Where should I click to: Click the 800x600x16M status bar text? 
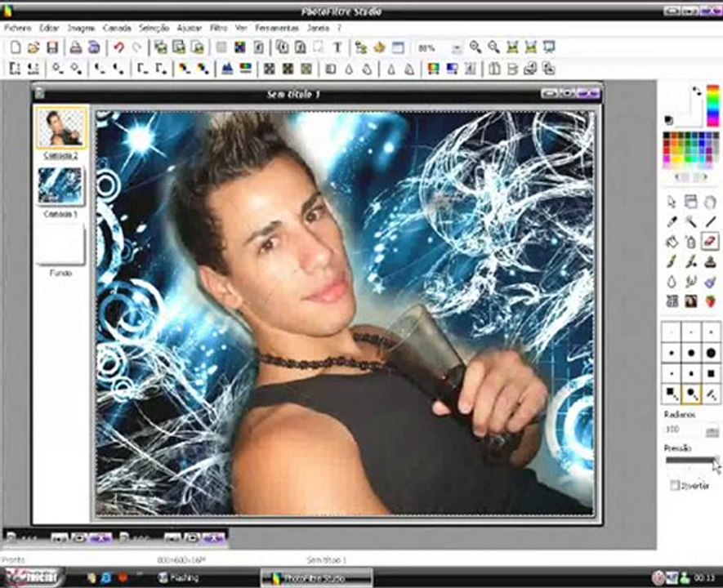coord(181,560)
